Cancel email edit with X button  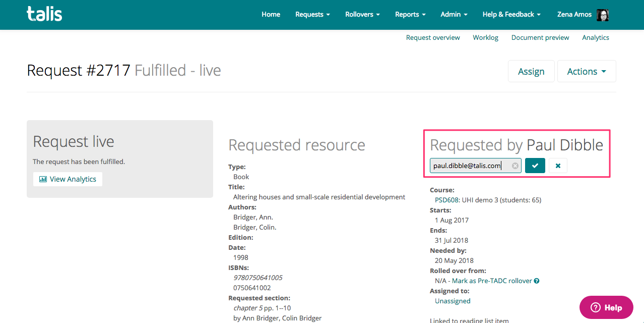(558, 166)
